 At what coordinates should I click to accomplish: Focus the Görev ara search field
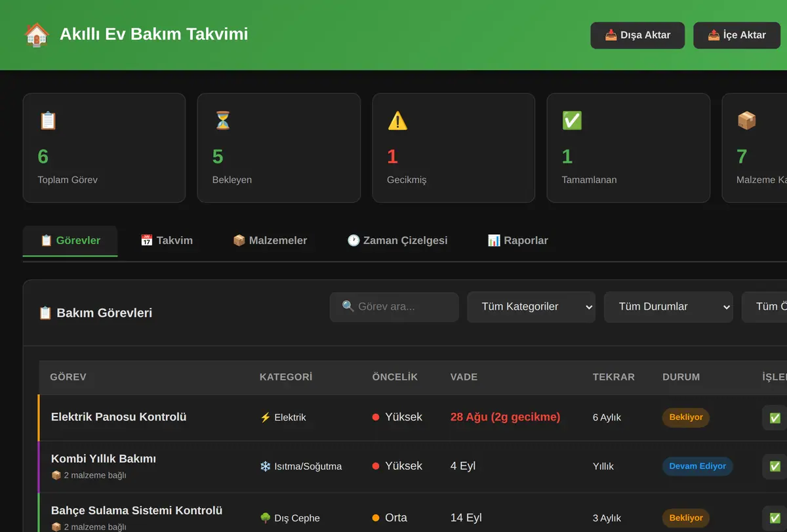(394, 307)
